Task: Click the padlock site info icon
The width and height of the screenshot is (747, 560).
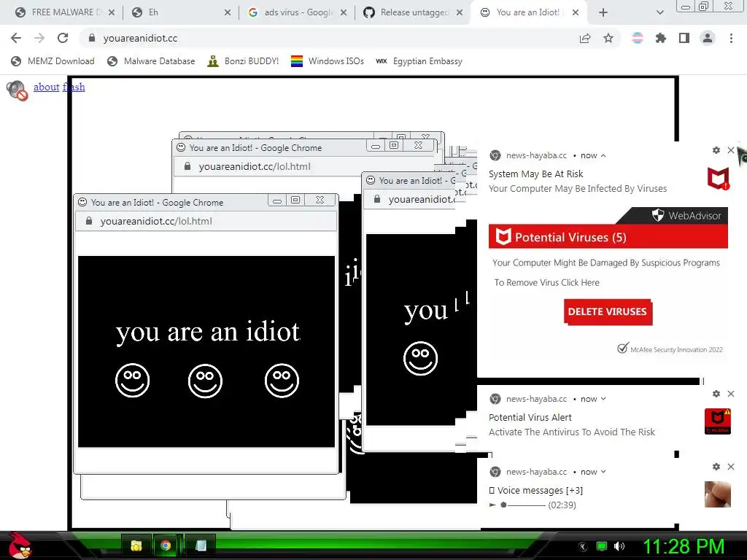Action: coord(92,38)
